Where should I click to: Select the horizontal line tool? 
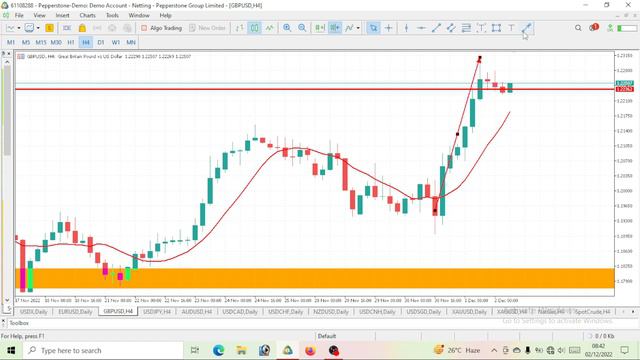point(421,28)
